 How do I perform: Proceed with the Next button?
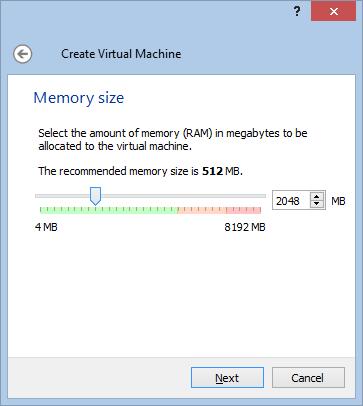pos(227,378)
